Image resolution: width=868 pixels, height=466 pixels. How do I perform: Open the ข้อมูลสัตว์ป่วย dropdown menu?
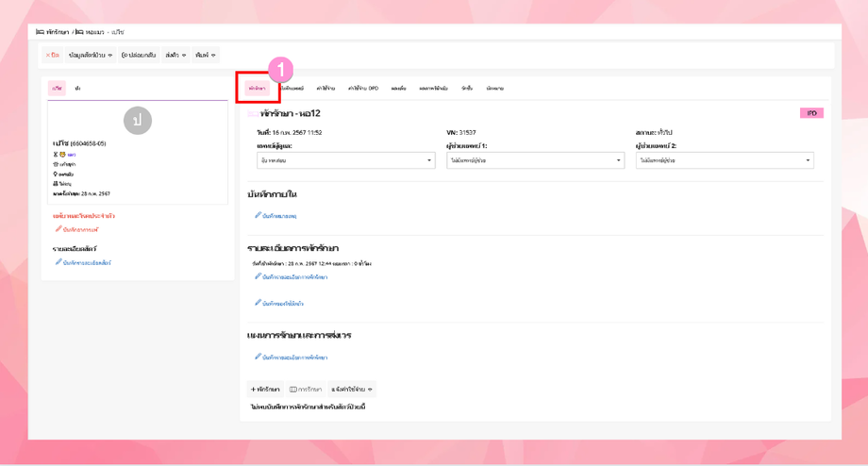pos(91,56)
